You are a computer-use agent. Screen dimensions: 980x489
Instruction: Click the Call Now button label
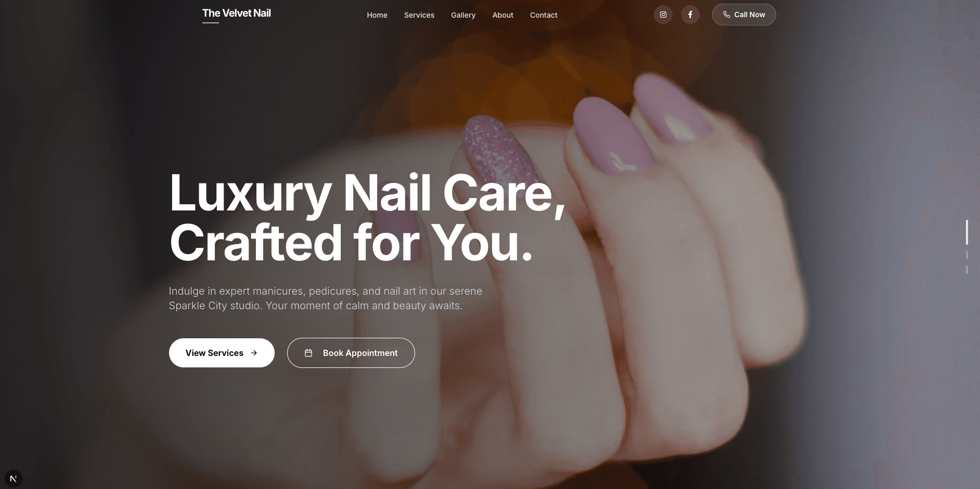(x=750, y=15)
